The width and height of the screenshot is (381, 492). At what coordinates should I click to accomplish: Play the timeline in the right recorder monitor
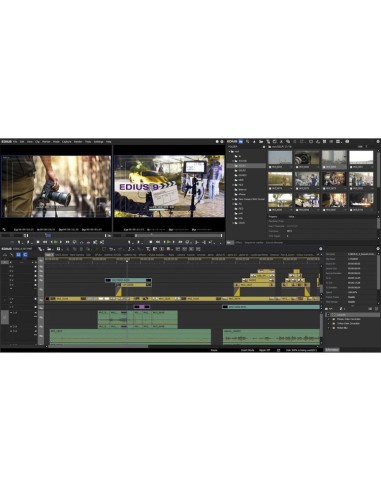169,242
